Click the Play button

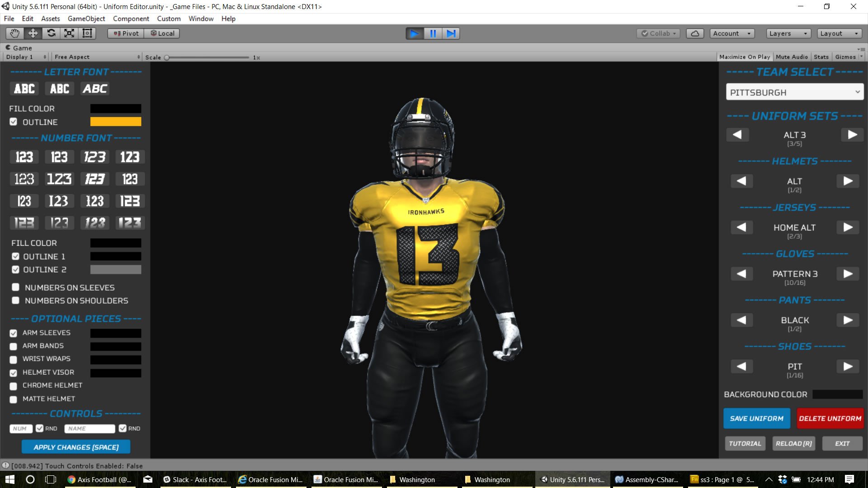(414, 33)
